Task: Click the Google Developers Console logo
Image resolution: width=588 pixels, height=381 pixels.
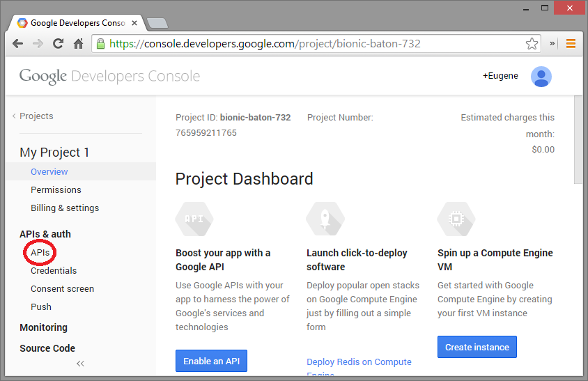Action: pyautogui.click(x=109, y=76)
